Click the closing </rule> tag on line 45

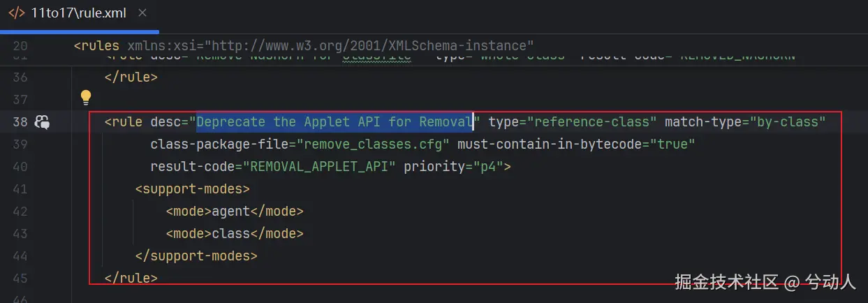(x=131, y=279)
